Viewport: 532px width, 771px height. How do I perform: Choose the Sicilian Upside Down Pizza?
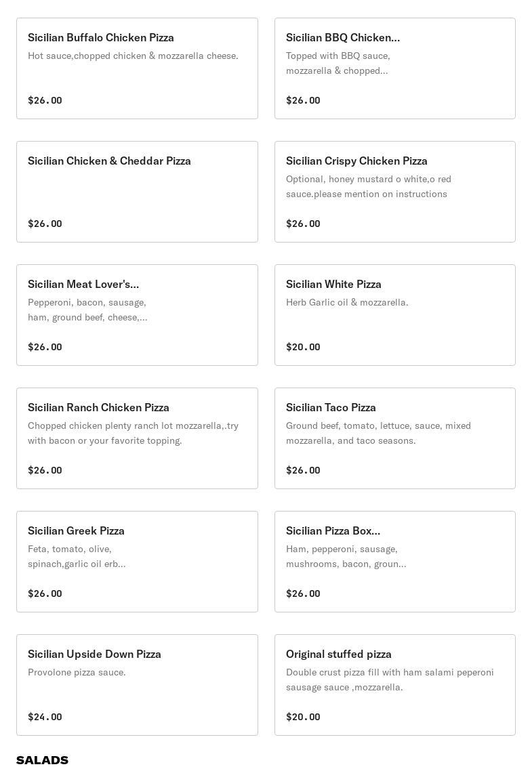pos(137,685)
